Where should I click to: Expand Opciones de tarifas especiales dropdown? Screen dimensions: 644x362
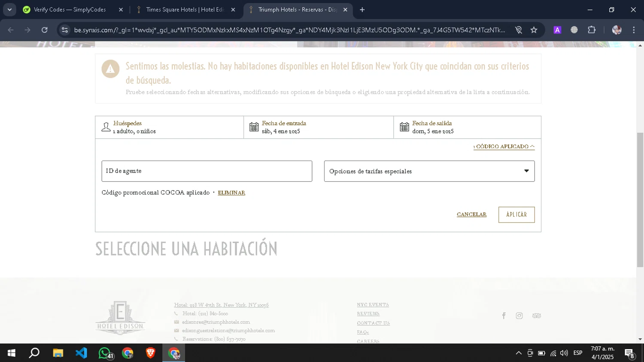pyautogui.click(x=429, y=171)
